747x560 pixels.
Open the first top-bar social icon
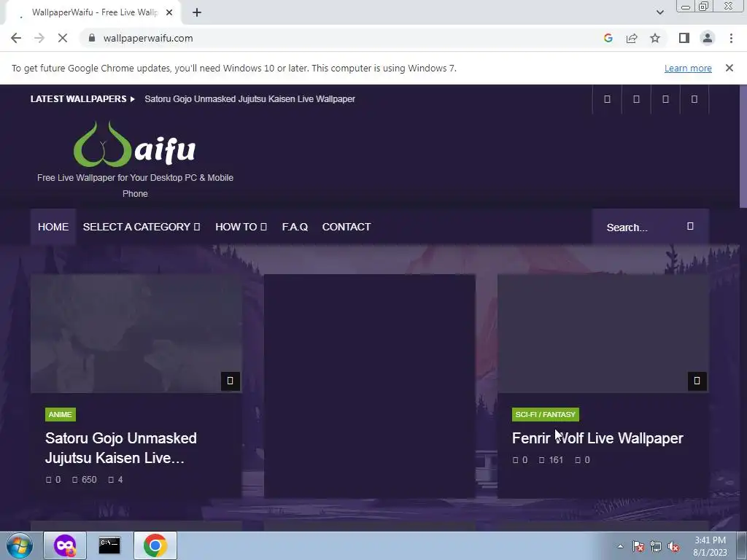[607, 99]
